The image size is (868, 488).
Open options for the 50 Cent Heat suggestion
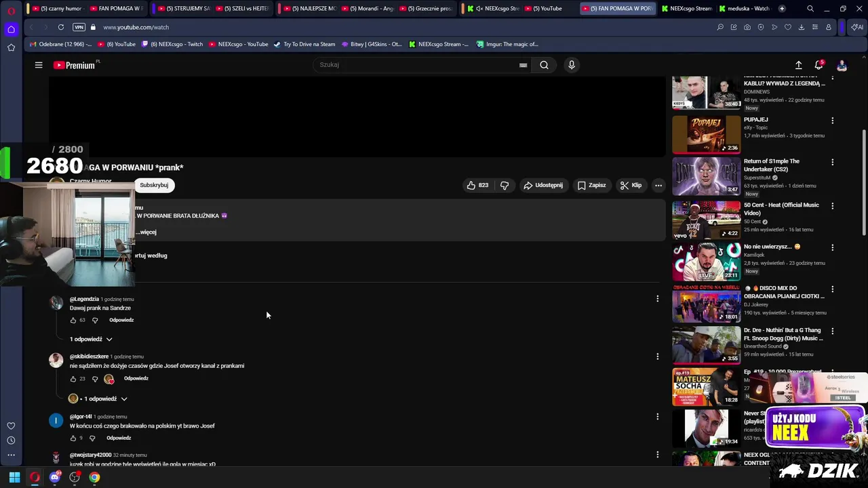point(832,206)
